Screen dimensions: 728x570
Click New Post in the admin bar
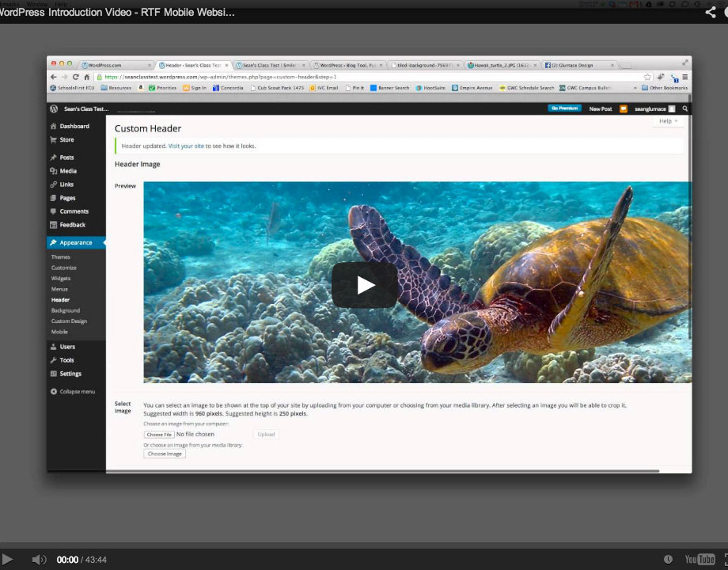tap(601, 108)
